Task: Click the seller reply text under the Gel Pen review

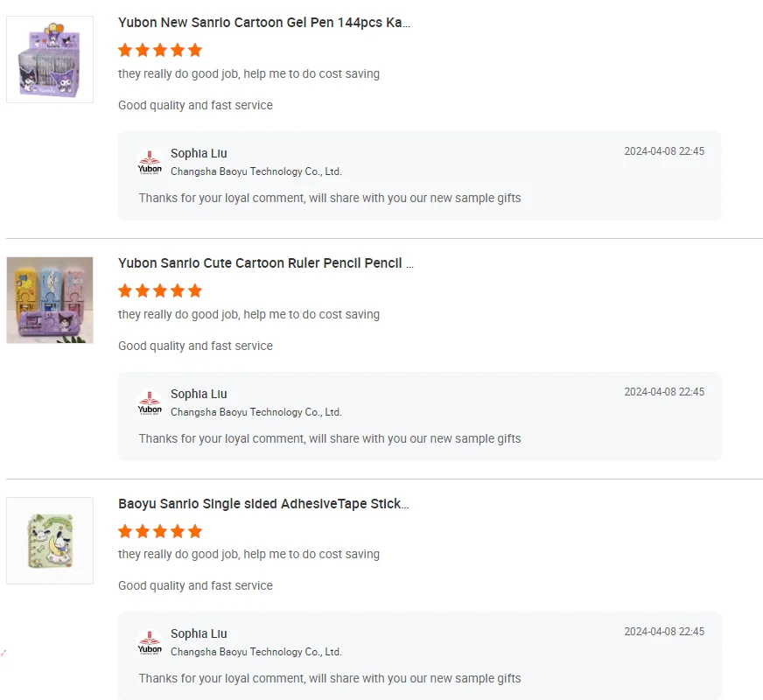Action: [x=330, y=199]
